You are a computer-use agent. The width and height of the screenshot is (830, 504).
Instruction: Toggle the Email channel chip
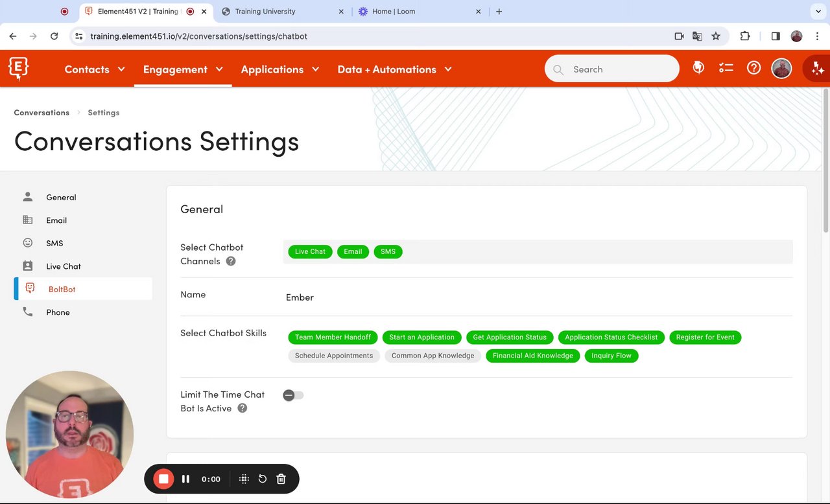(x=353, y=251)
